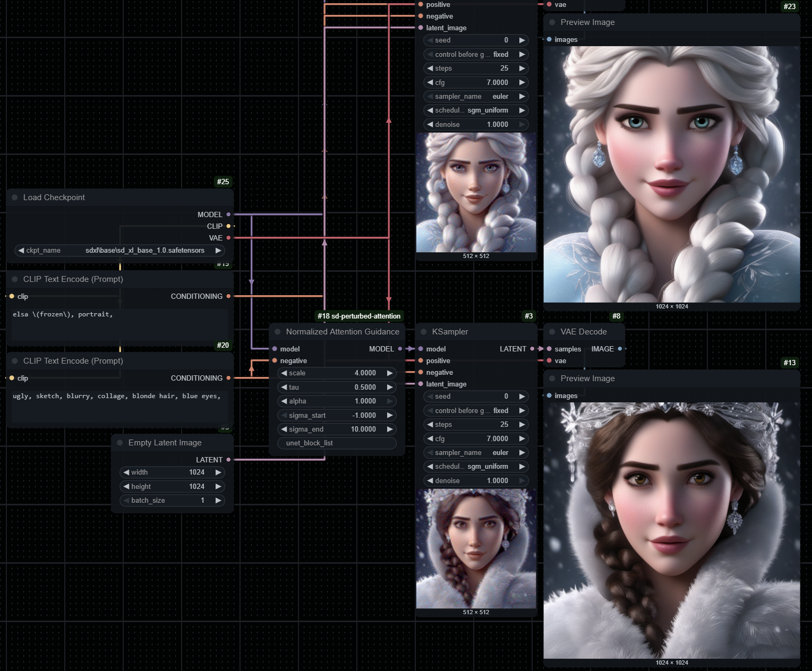The height and width of the screenshot is (671, 812).
Task: Increase seed with right arrow in KSampler #3
Action: click(x=522, y=397)
